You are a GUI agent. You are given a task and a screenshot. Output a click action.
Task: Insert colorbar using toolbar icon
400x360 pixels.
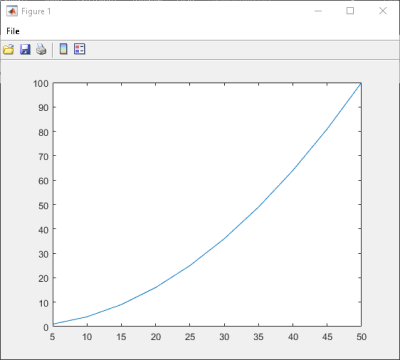63,49
